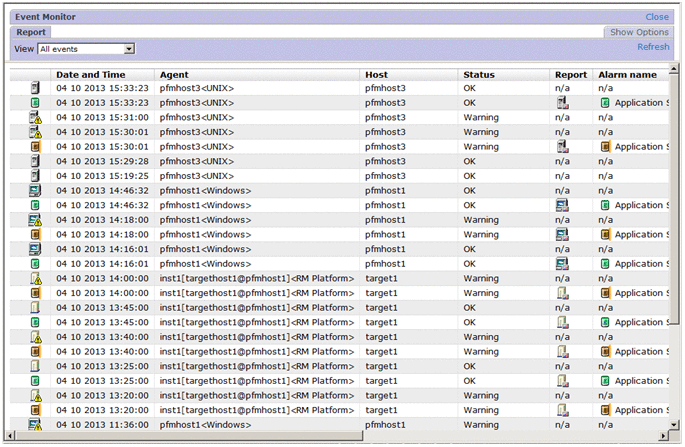
Task: Click the report icon in the 15:33:23 pfmhost3 row
Action: tap(562, 103)
